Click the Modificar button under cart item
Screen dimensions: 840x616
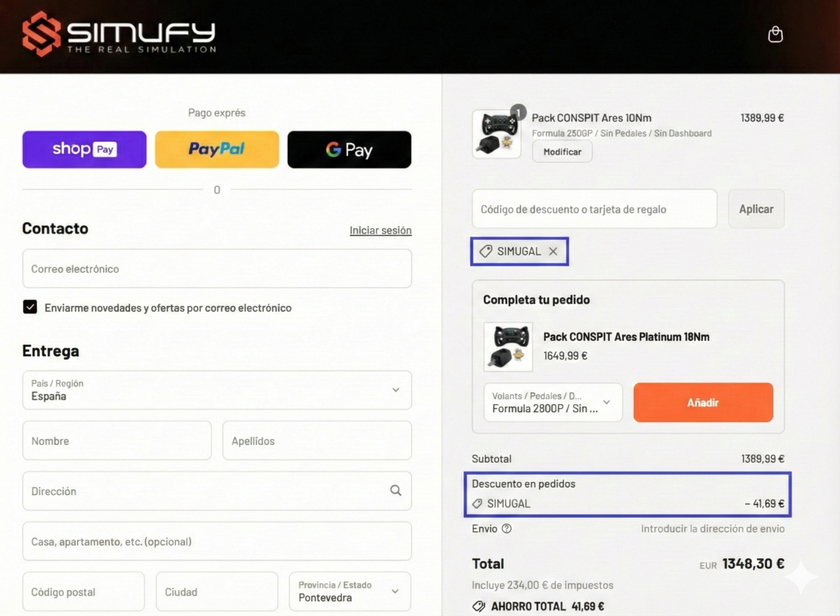pos(562,152)
